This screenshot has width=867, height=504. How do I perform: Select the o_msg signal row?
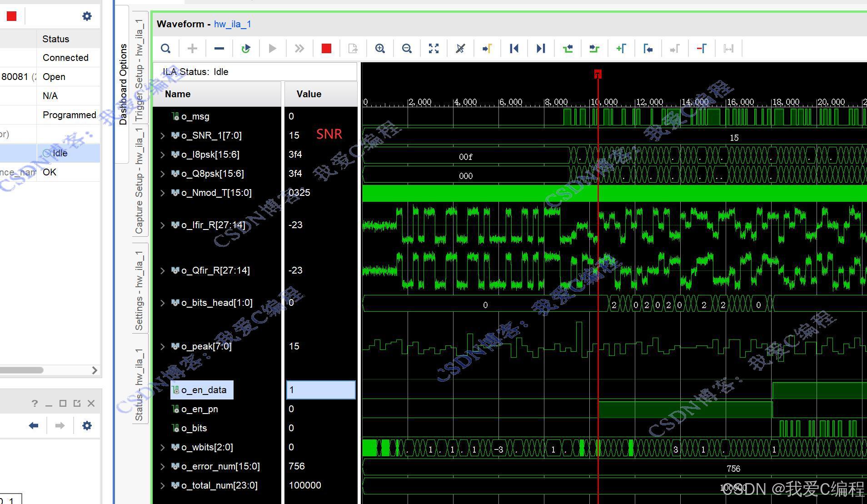195,116
